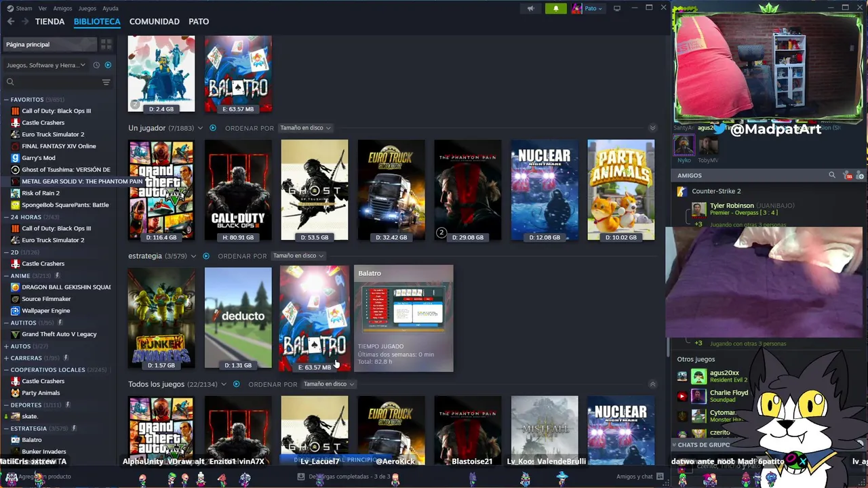
Task: Collapse the FAVORITOS category
Action: coord(6,100)
